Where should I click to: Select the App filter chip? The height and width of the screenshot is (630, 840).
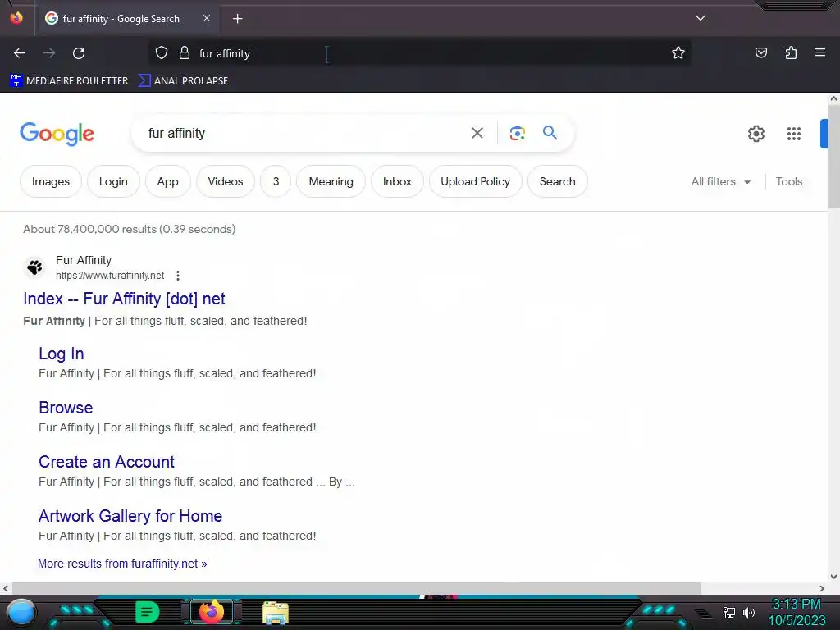167,181
